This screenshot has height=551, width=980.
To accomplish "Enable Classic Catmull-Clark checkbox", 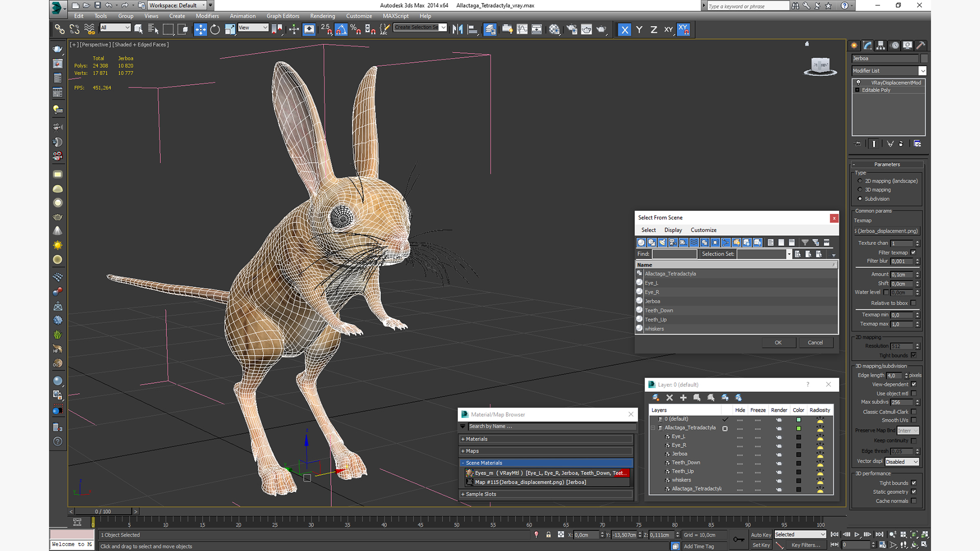I will point(914,412).
